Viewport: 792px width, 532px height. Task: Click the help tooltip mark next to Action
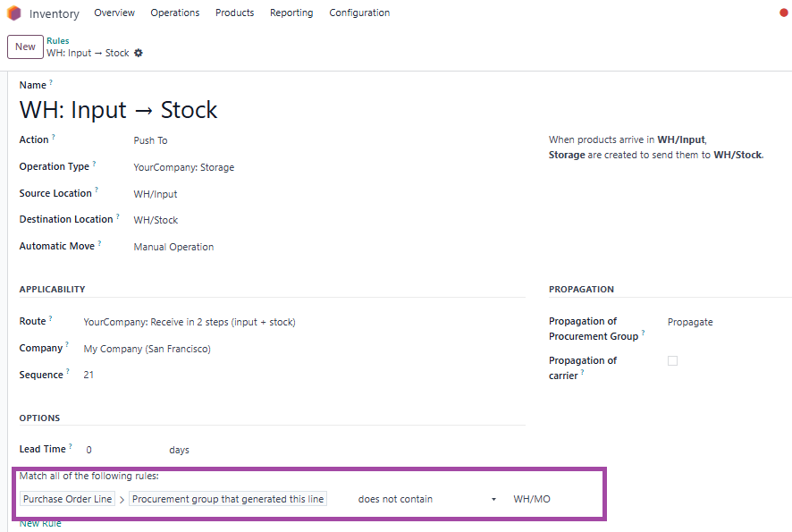[x=54, y=137]
